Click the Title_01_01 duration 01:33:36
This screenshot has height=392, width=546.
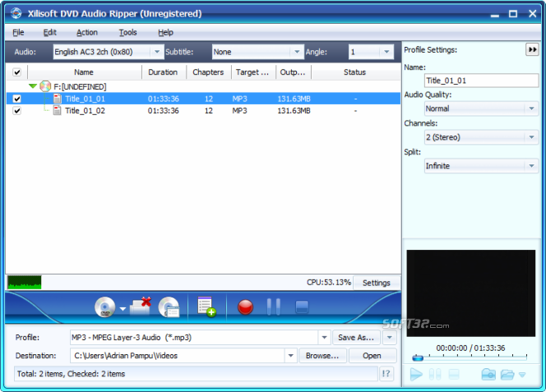click(164, 99)
